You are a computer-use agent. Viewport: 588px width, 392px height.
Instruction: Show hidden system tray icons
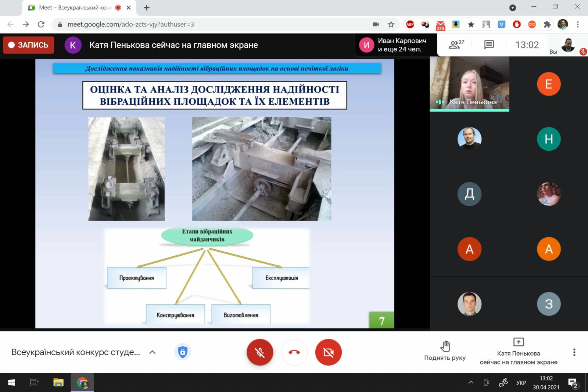point(471,382)
